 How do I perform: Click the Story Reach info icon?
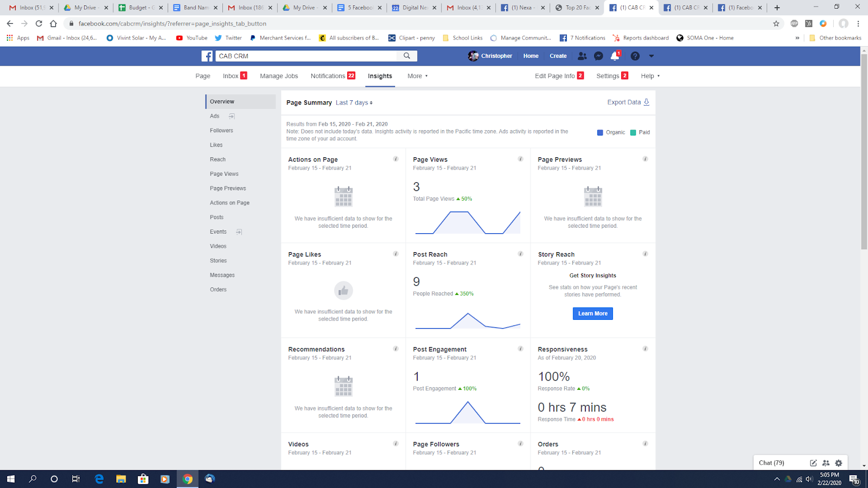[x=645, y=254]
